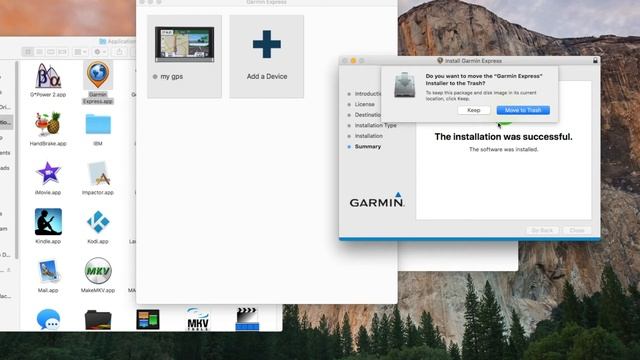Click 'The installation was successful.' heading

(503, 137)
